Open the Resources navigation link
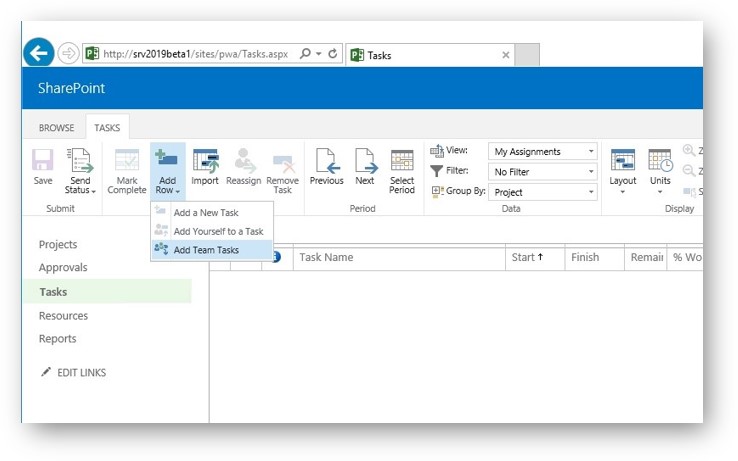Screen dimensions: 738x461 tap(63, 315)
